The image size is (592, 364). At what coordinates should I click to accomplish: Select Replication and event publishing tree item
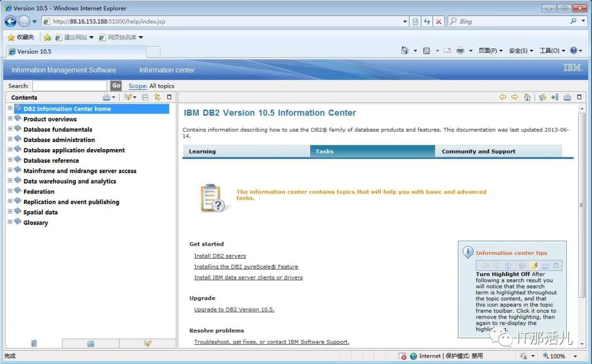[x=71, y=202]
